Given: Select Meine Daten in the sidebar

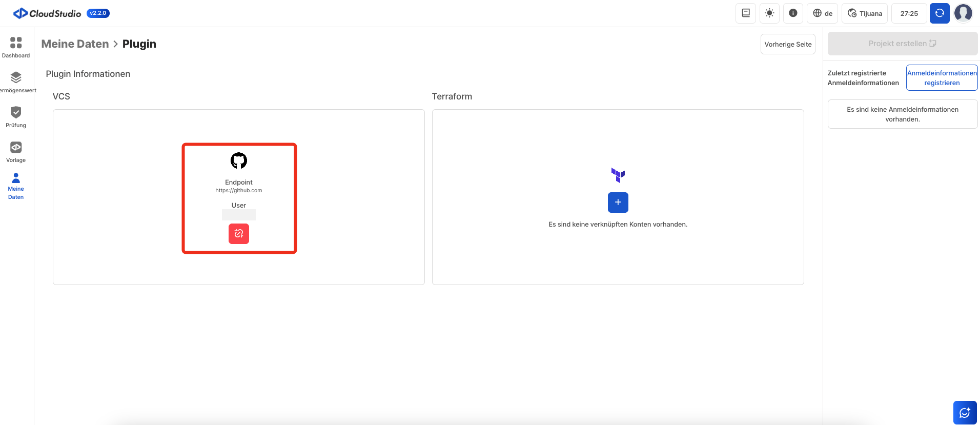Looking at the screenshot, I should 16,186.
